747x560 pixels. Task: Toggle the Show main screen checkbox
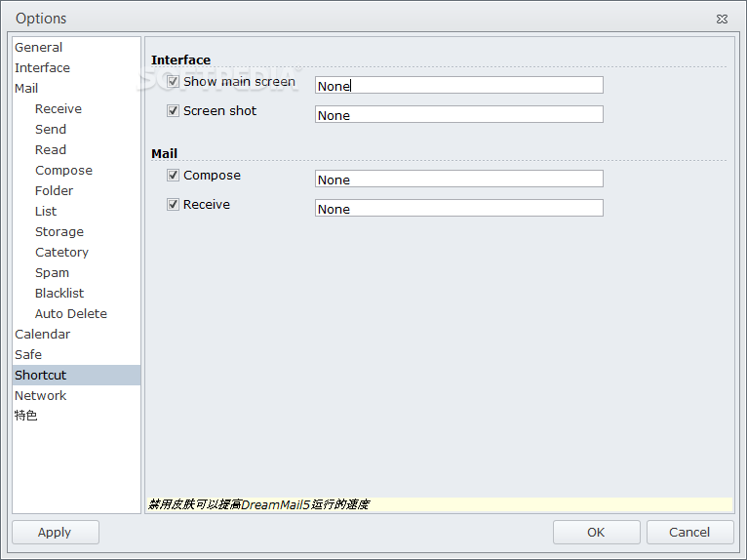(174, 82)
